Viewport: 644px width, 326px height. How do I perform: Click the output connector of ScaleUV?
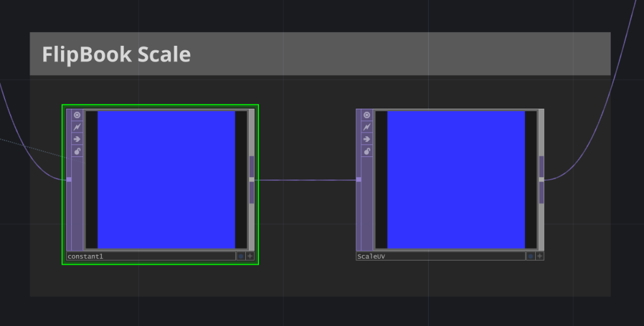(x=541, y=180)
